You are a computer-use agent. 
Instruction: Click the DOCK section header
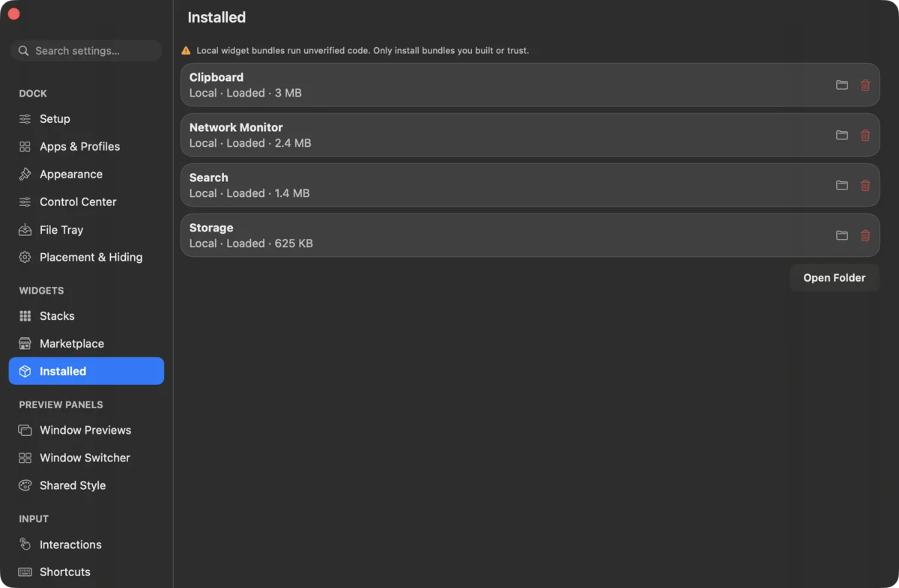point(33,94)
